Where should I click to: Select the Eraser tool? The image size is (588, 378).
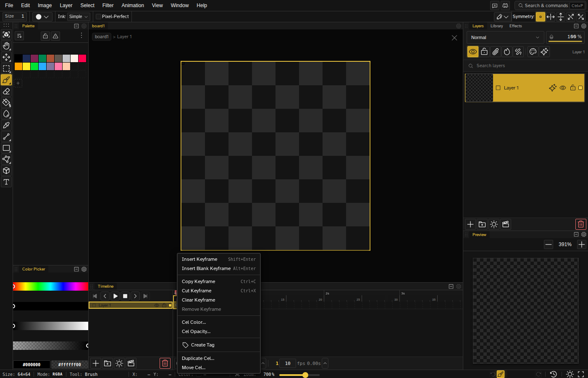coord(6,91)
